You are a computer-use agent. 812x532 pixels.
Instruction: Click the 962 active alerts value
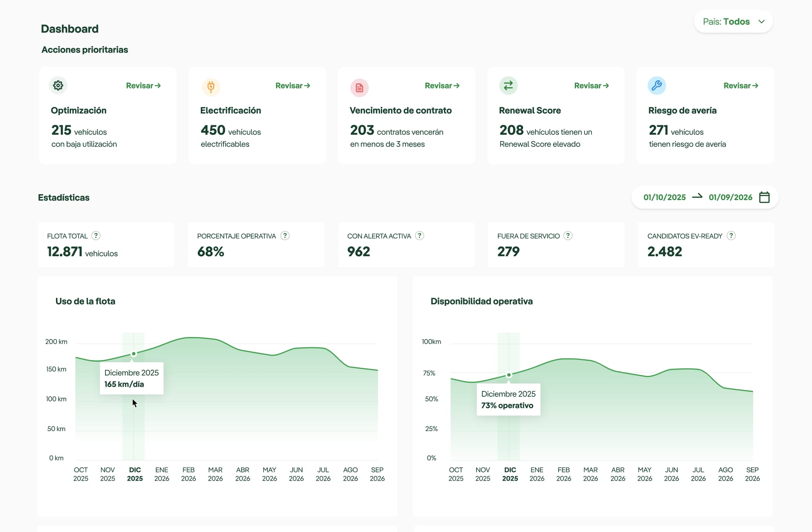359,251
